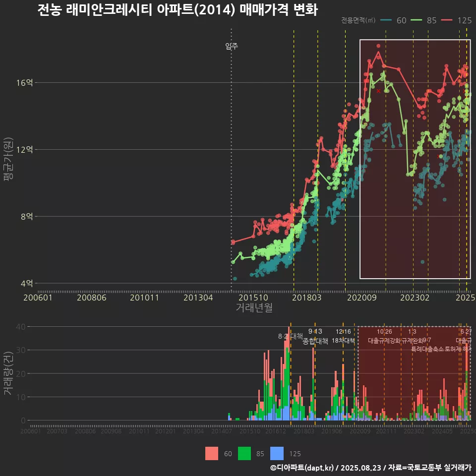Click the 201407 tick on volume chart
Image resolution: width=476 pixels, height=476 pixels.
click(x=222, y=431)
